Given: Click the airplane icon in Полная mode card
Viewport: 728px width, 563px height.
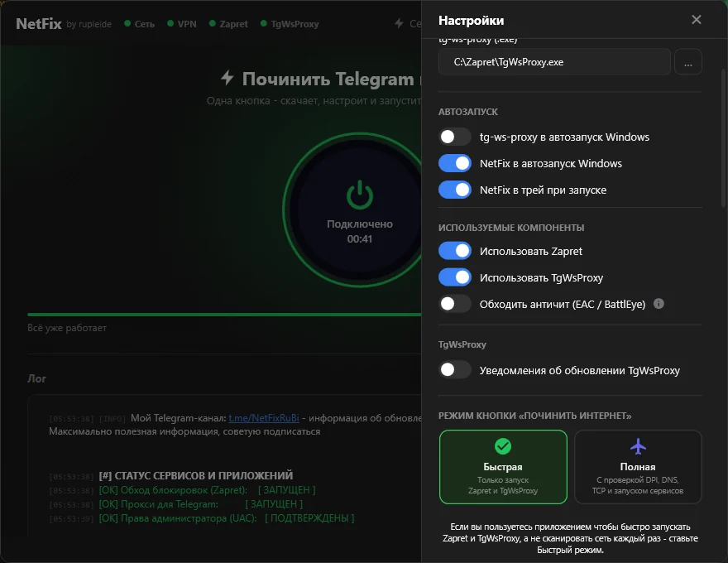Looking at the screenshot, I should [638, 446].
